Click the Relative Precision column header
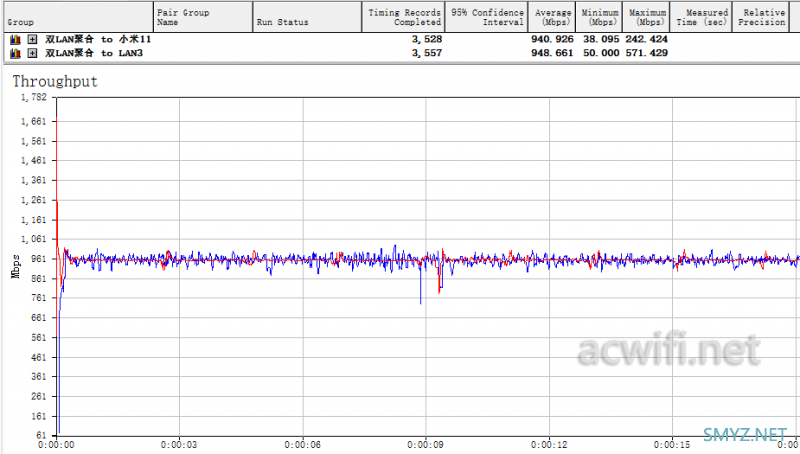 point(761,17)
